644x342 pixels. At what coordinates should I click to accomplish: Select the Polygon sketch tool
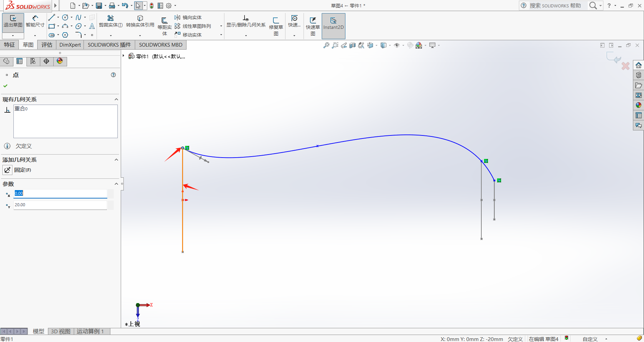click(x=65, y=35)
